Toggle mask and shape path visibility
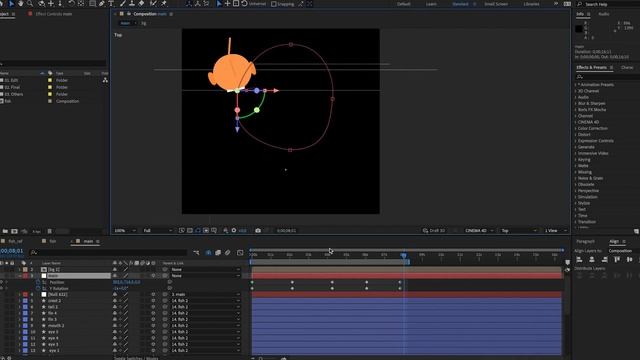This screenshot has height=360, width=640. 198,231
